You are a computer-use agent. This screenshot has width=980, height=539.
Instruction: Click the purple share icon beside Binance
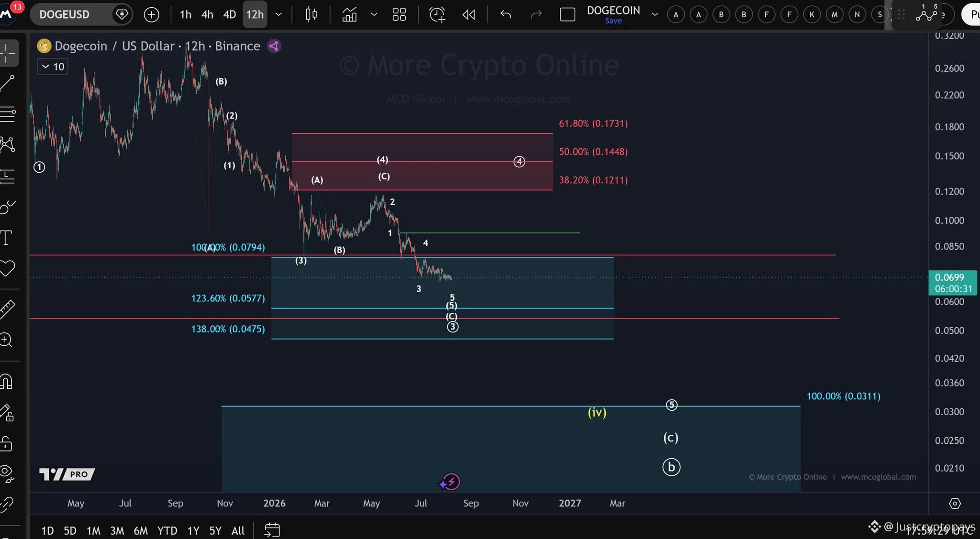(274, 46)
